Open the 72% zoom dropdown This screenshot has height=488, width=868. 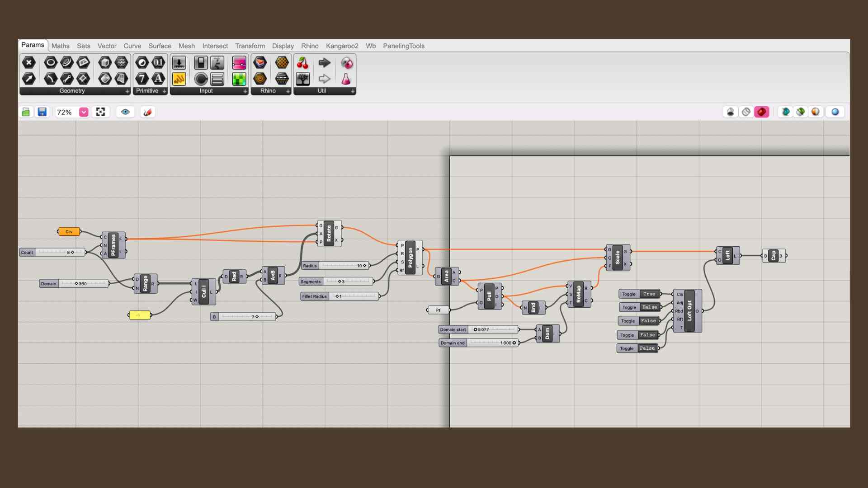(x=84, y=112)
